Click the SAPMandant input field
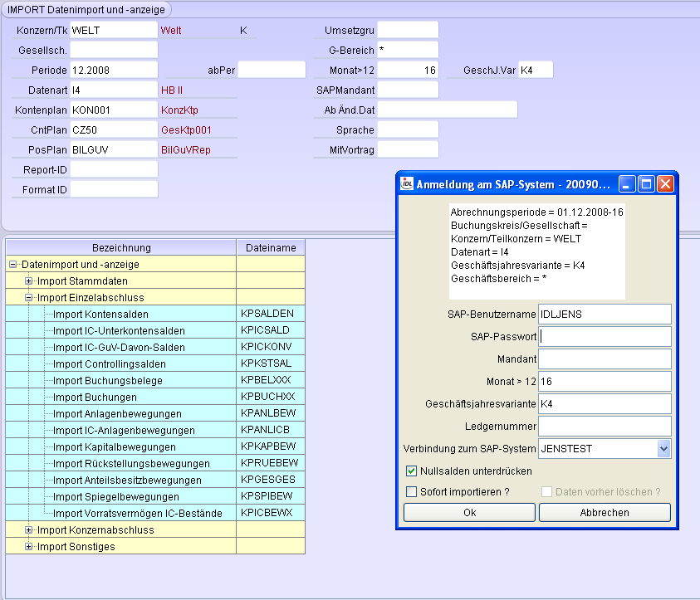The height and width of the screenshot is (600, 700). (408, 90)
